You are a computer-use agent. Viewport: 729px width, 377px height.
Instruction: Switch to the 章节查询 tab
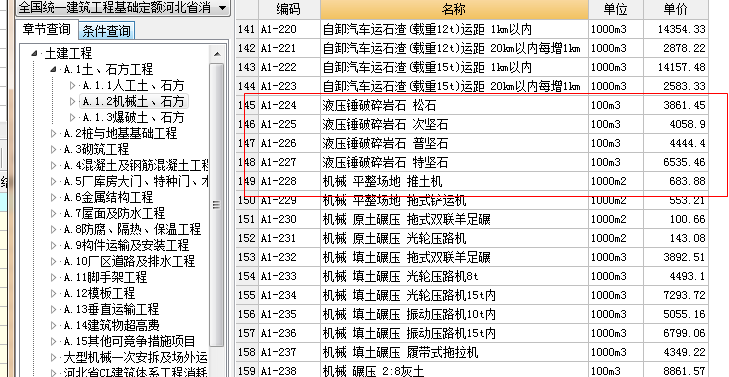point(46,30)
